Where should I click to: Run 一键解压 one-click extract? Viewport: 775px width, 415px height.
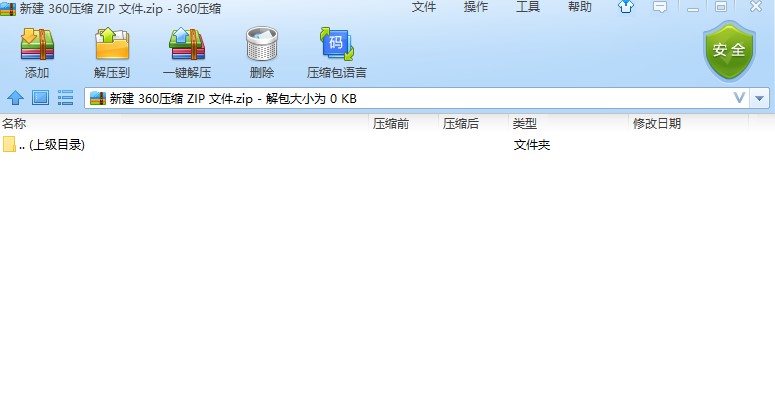[187, 44]
